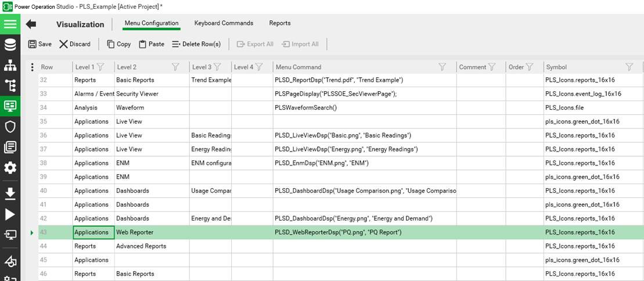The height and width of the screenshot is (281, 644).
Task: Open the Level 2 column filter
Action: tap(175, 67)
